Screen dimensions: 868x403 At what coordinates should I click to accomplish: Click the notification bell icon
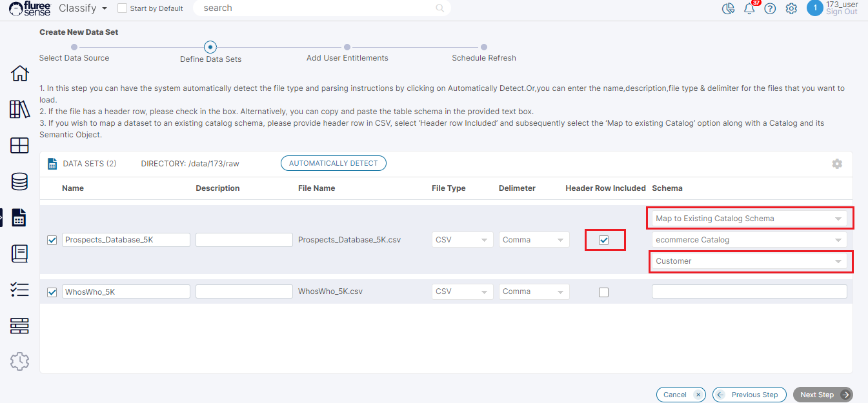tap(749, 9)
